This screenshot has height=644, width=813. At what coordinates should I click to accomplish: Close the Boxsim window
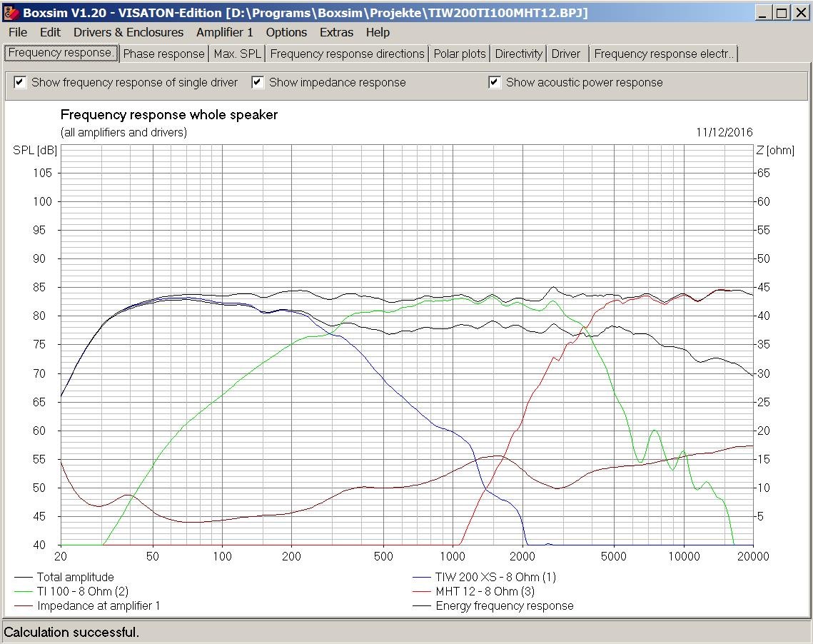[801, 12]
